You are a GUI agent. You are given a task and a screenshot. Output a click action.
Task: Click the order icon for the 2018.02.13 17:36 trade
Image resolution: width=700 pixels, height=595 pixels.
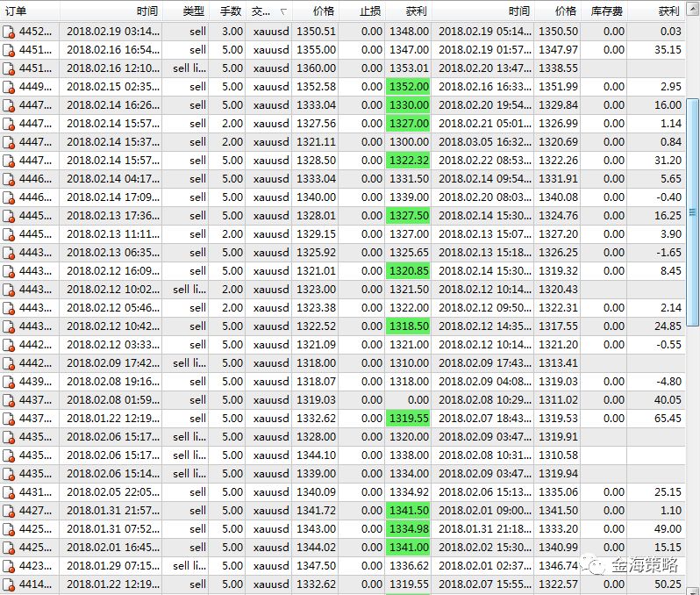point(9,216)
